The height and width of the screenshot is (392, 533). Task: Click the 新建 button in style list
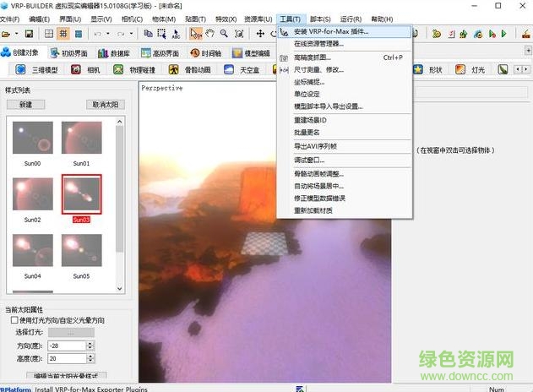pyautogui.click(x=26, y=105)
